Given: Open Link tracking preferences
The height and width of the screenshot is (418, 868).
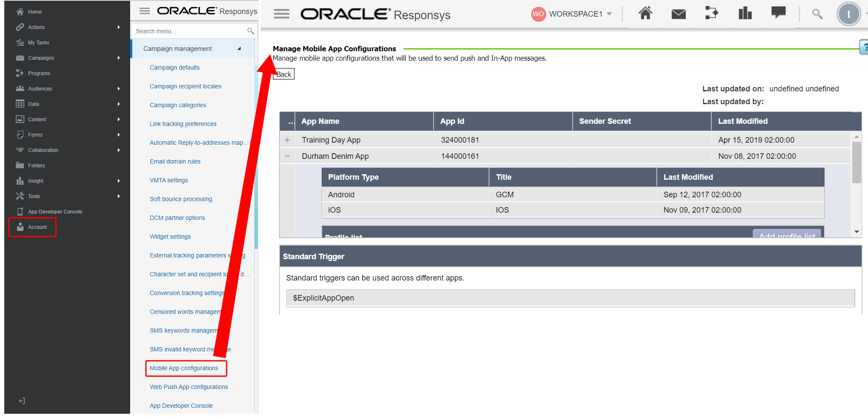Looking at the screenshot, I should click(183, 124).
